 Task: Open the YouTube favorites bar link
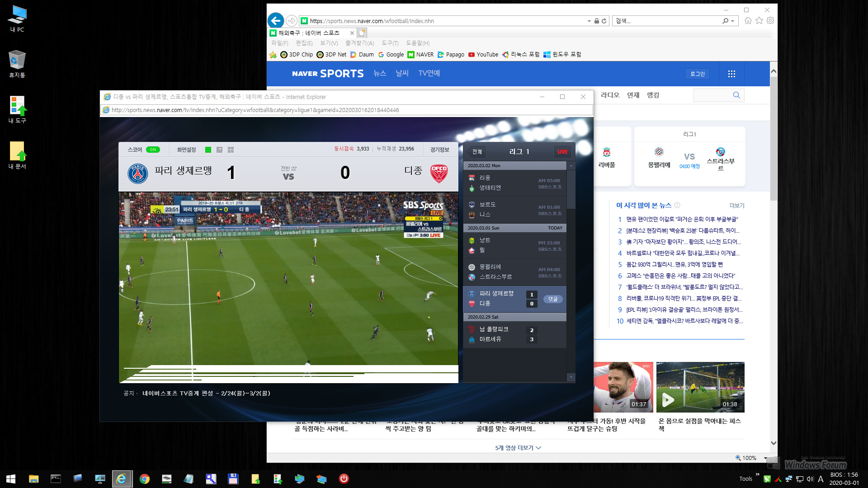pyautogui.click(x=483, y=55)
